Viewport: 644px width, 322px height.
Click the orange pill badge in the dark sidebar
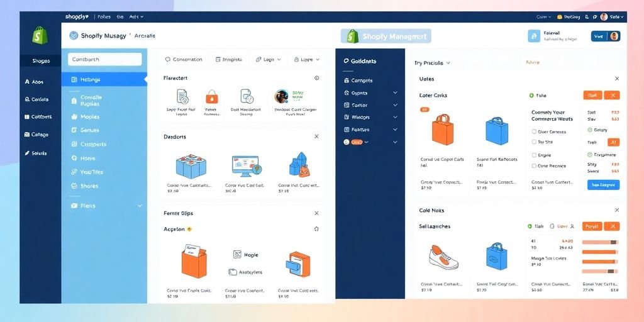point(357,142)
